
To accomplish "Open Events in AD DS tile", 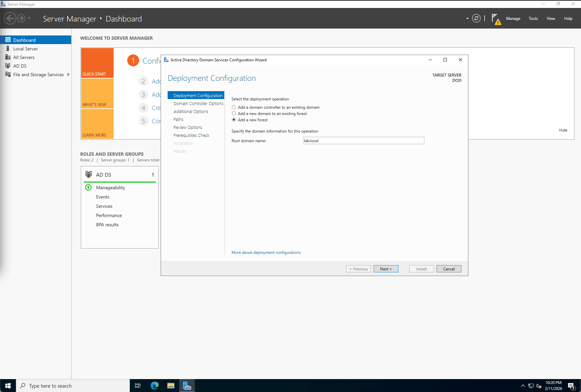I will point(103,197).
